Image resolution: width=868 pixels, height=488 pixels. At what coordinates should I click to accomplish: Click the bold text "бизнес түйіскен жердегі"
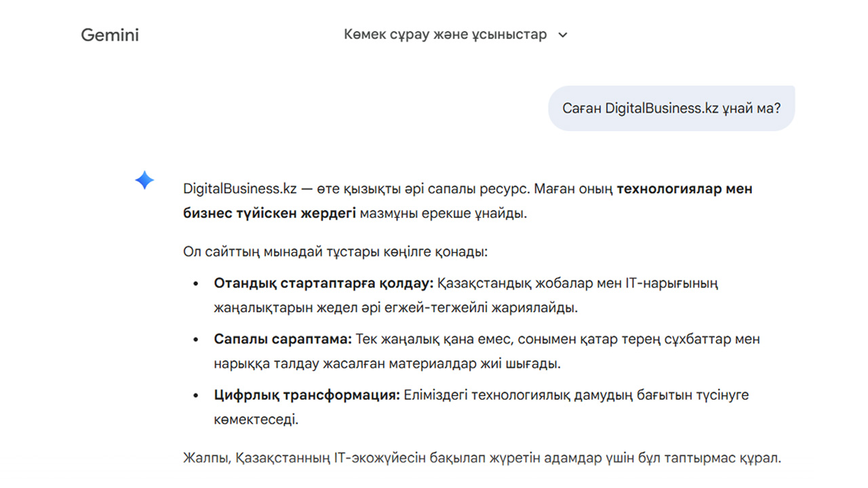[269, 213]
